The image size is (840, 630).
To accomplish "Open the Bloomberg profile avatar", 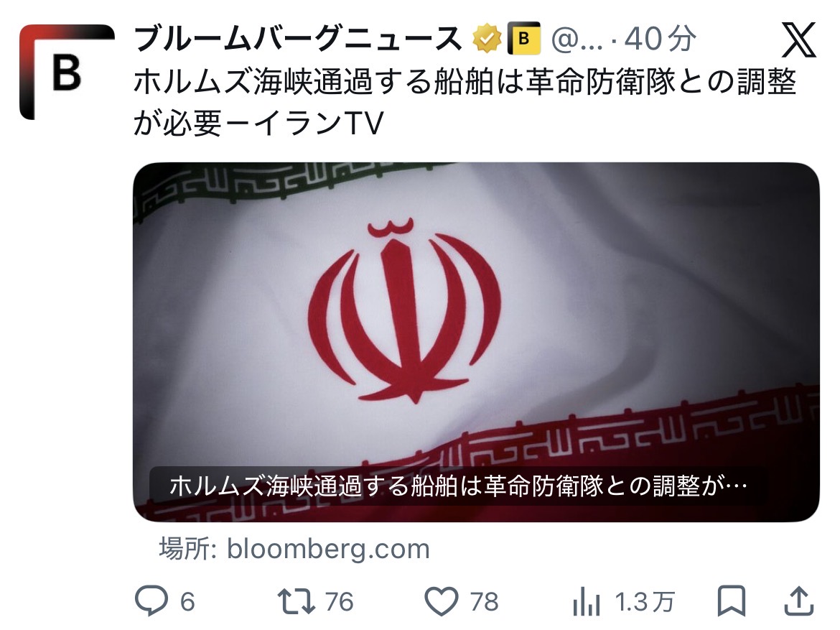I will point(67,73).
